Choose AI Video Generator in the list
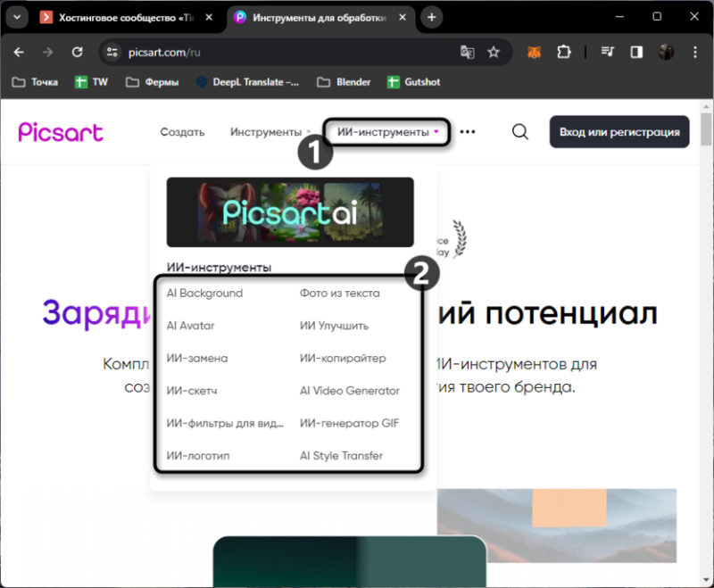 (x=349, y=391)
